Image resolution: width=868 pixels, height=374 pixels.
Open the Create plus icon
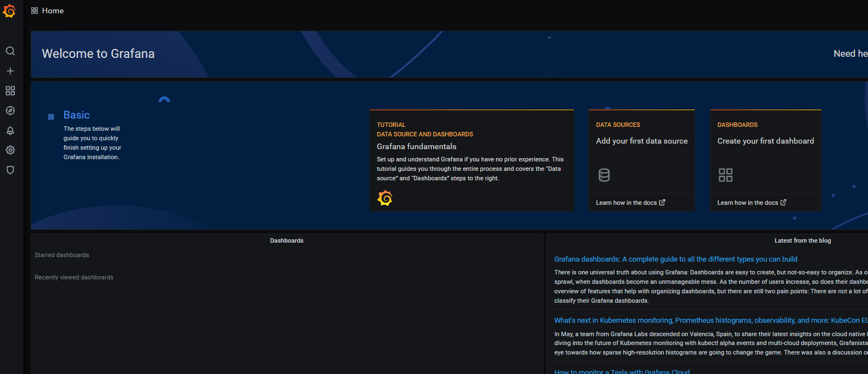[x=10, y=71]
